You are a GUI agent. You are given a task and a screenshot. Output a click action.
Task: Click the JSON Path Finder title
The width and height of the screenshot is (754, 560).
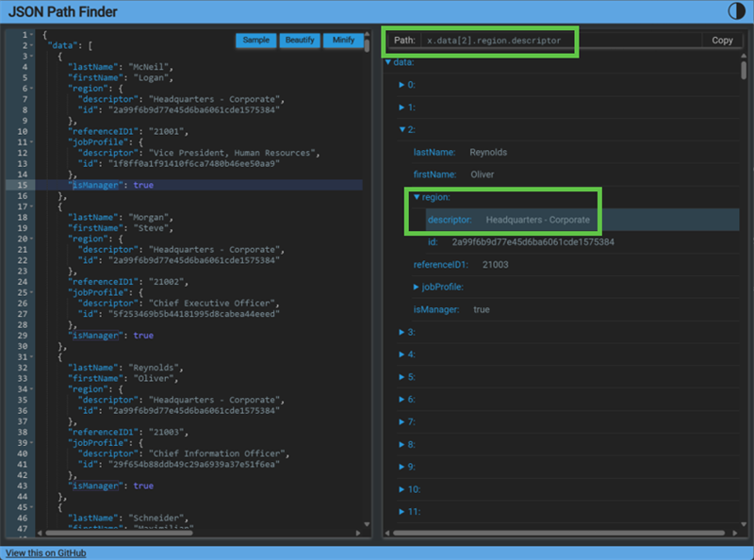point(62,11)
